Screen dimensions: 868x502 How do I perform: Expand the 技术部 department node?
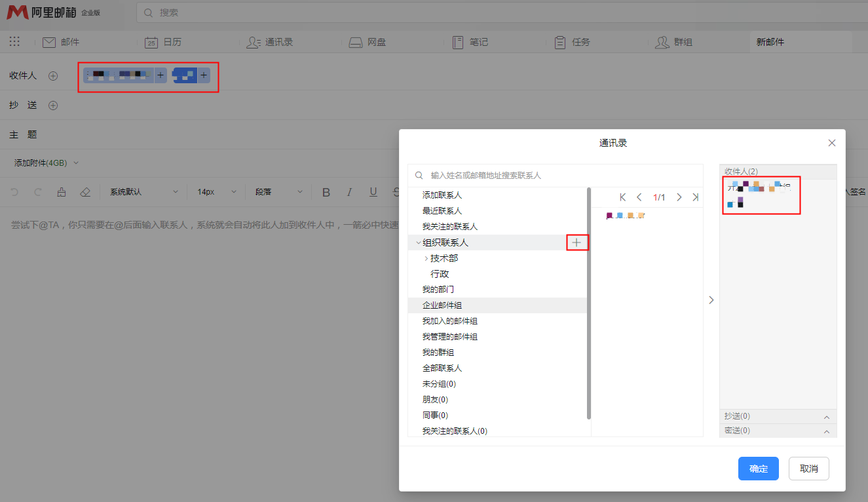pos(426,258)
